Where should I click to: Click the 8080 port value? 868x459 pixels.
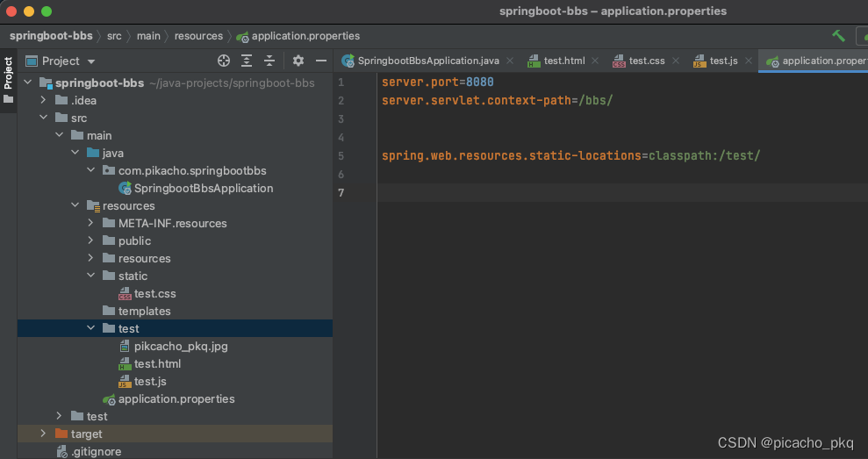(x=479, y=82)
